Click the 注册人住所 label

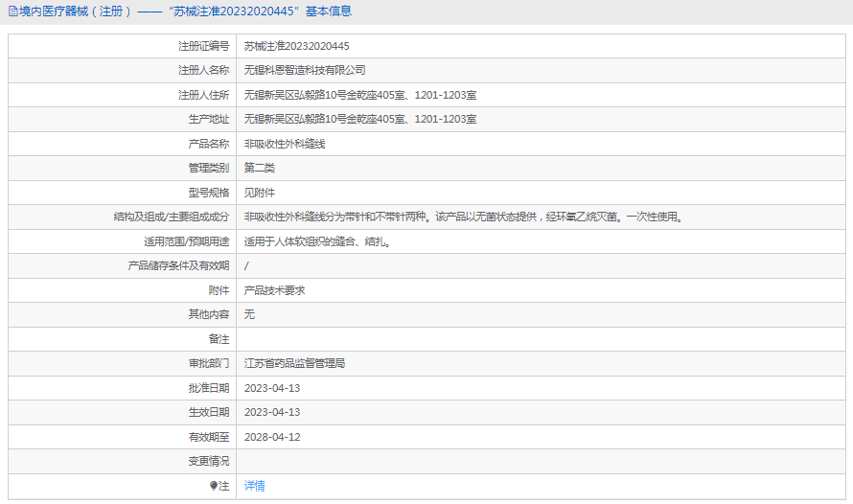(x=204, y=95)
